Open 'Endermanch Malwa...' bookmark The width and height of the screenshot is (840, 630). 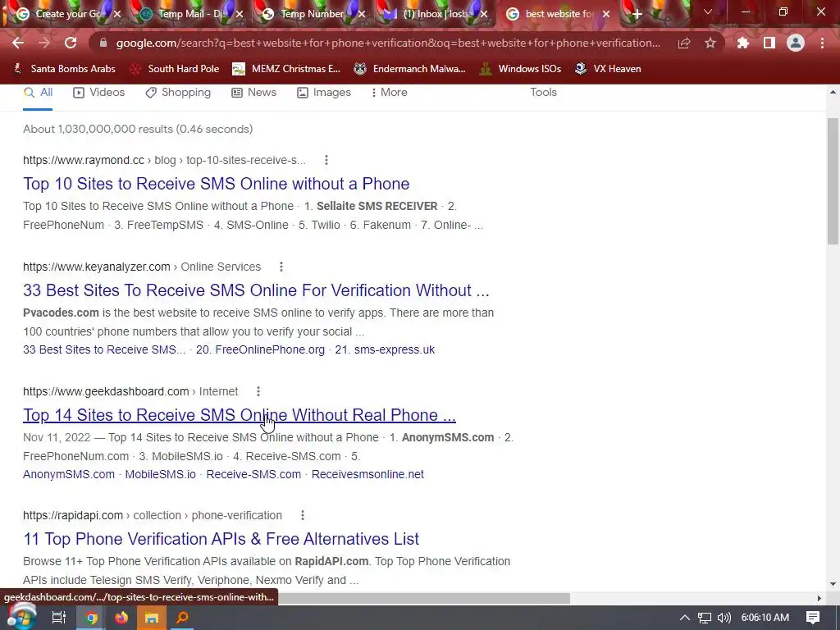click(x=410, y=69)
